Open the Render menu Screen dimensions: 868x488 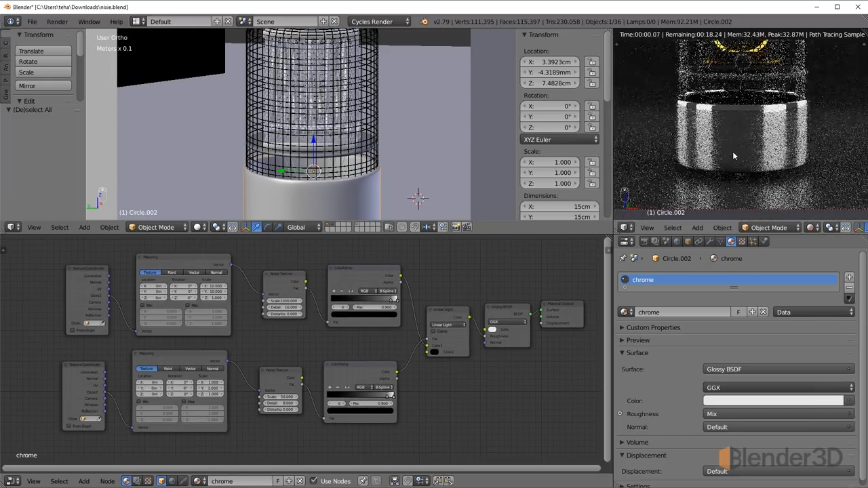pos(57,22)
